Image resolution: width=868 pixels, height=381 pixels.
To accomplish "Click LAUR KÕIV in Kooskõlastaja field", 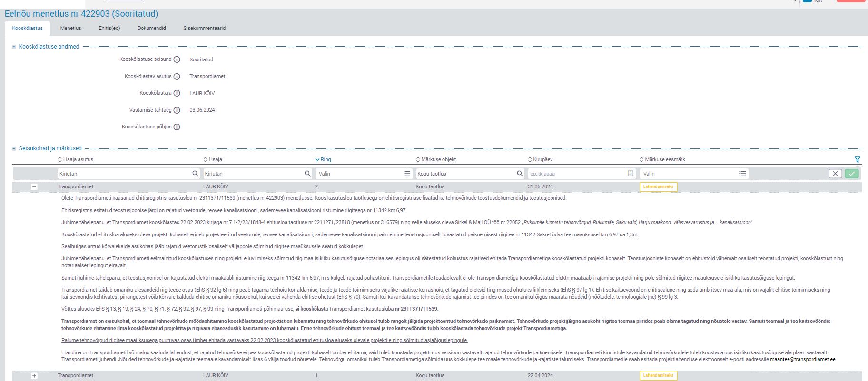I will (x=202, y=94).
